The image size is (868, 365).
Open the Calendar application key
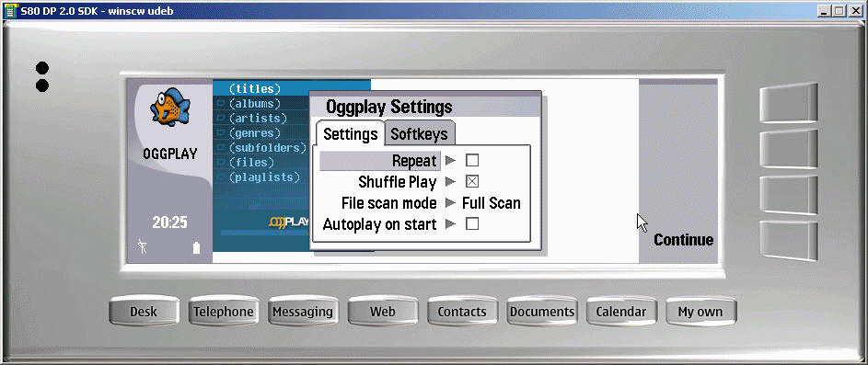(x=621, y=312)
